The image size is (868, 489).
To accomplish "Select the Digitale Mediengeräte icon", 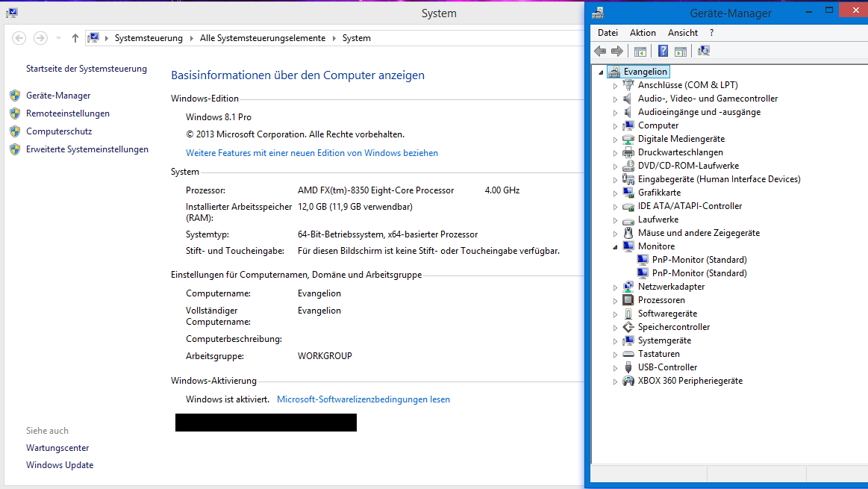I will tap(628, 139).
